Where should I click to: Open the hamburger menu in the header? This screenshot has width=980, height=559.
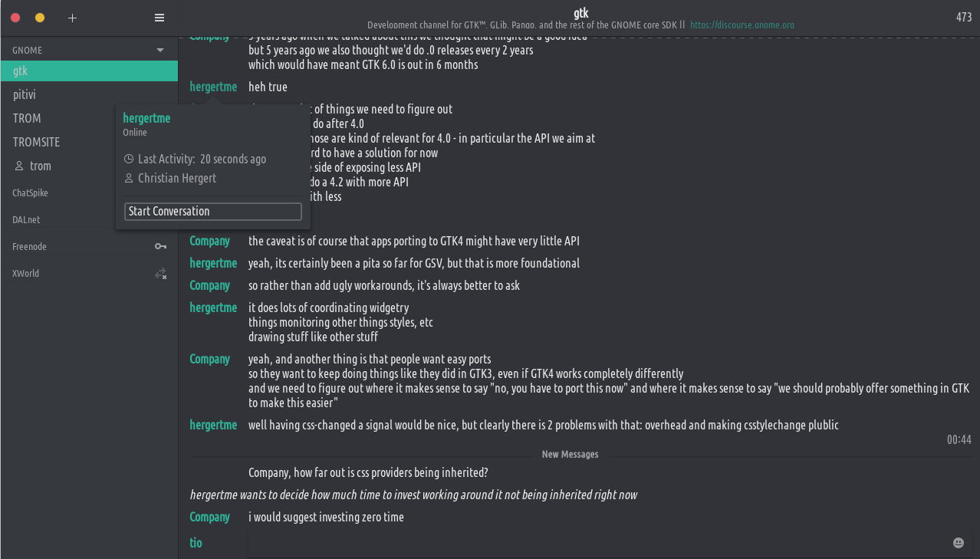tap(159, 18)
